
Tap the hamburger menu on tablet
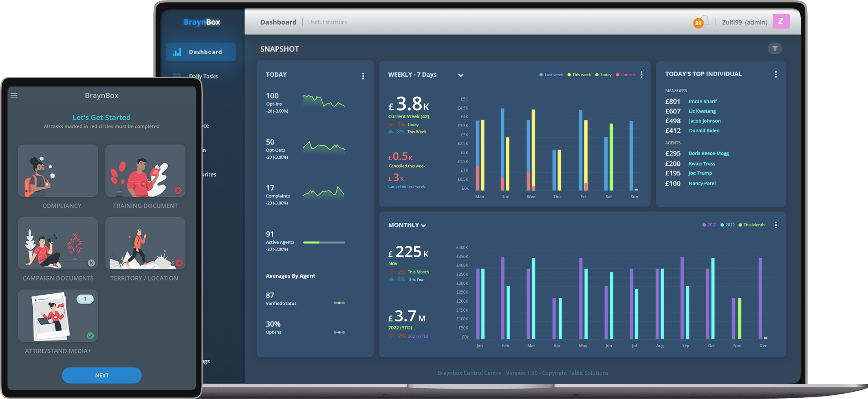pos(14,95)
